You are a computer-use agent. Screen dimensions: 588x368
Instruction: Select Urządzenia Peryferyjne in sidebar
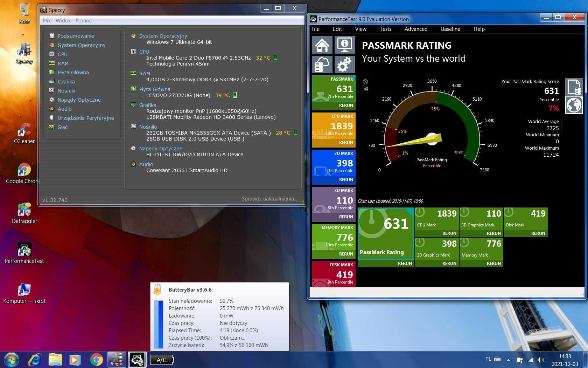point(86,118)
